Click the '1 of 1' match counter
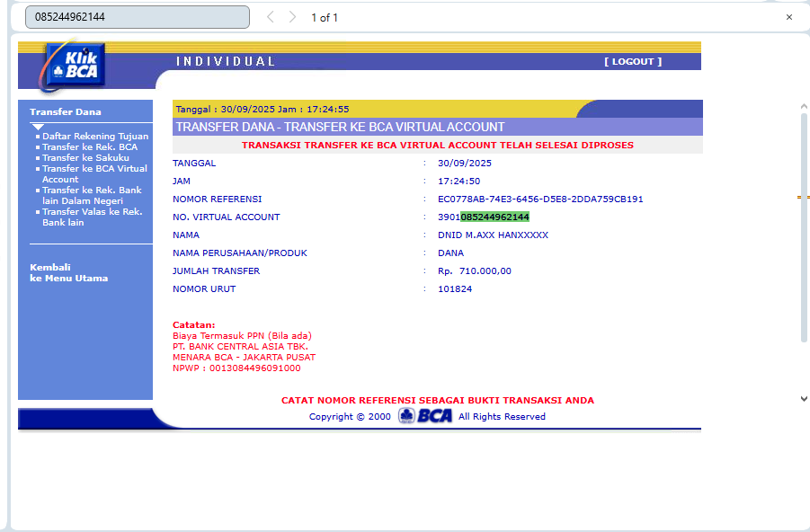This screenshot has width=810, height=532. (x=325, y=18)
